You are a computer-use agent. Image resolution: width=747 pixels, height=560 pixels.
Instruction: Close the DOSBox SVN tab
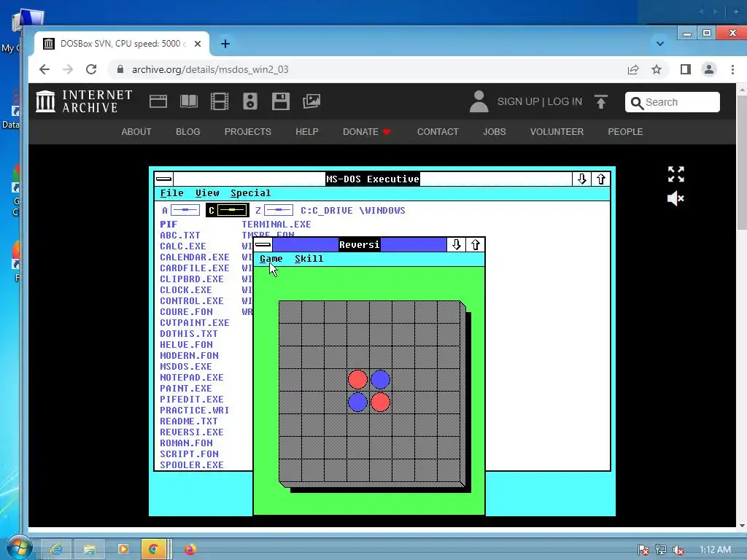(x=198, y=44)
